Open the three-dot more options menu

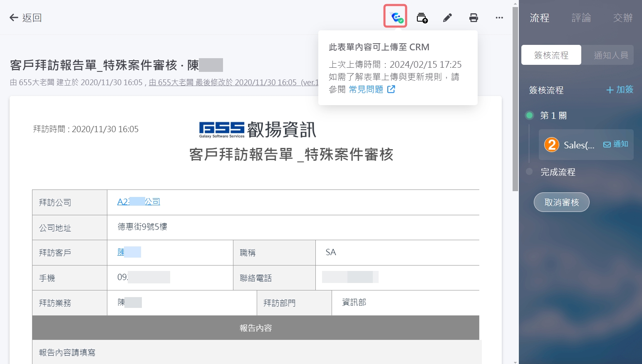point(499,18)
